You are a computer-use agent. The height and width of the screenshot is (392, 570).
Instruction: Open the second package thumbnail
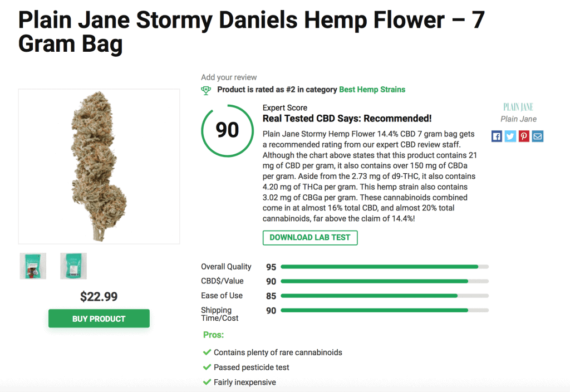pos(73,266)
